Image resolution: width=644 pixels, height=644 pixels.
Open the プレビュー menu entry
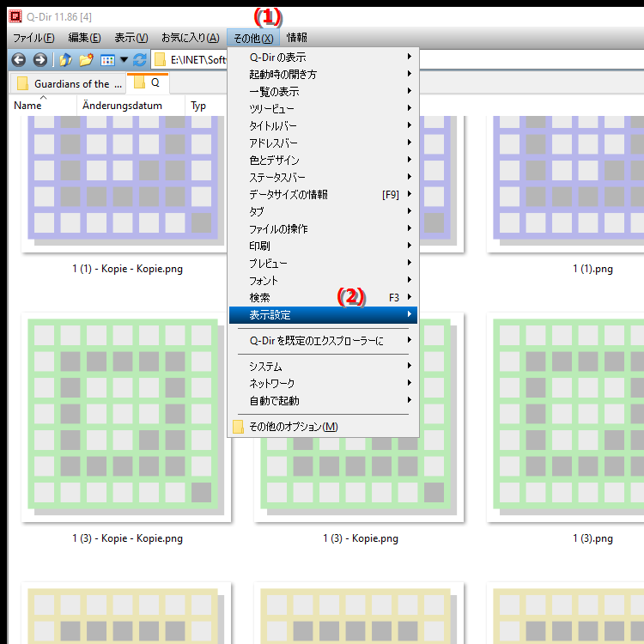[323, 264]
